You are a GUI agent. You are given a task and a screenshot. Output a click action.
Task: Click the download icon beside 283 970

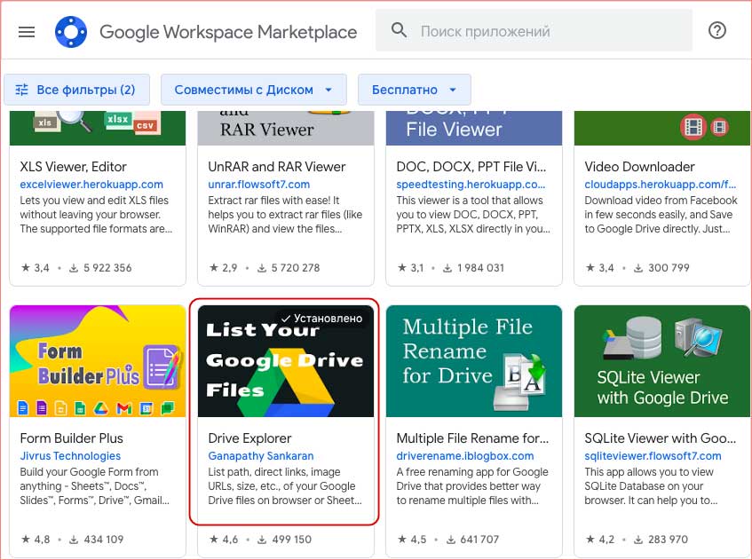638,540
